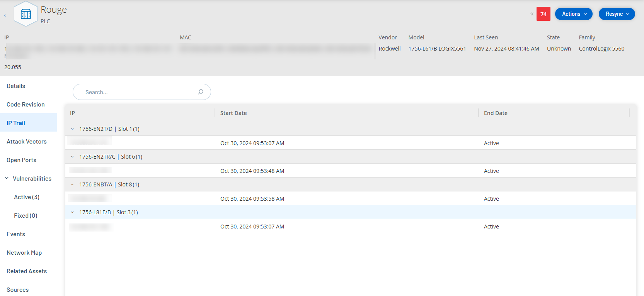Collapse the 1756-ENBT/A Slot 8 group
This screenshot has width=644, height=296.
(72, 184)
